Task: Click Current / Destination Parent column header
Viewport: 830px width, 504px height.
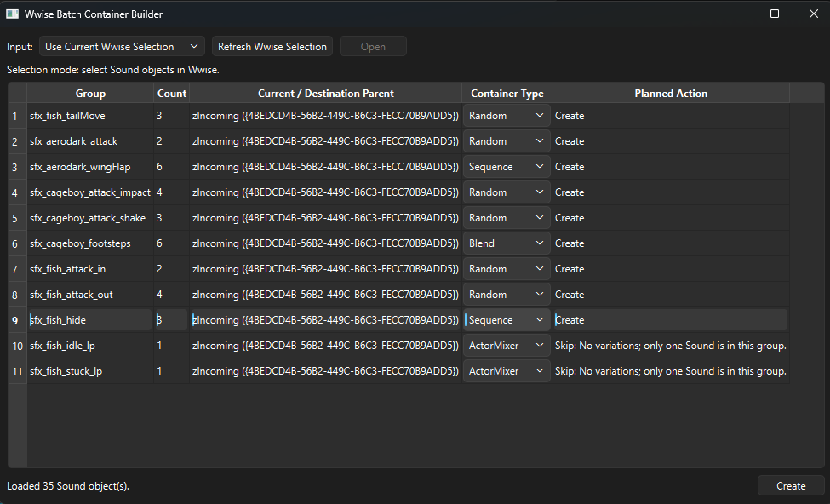Action: point(325,93)
